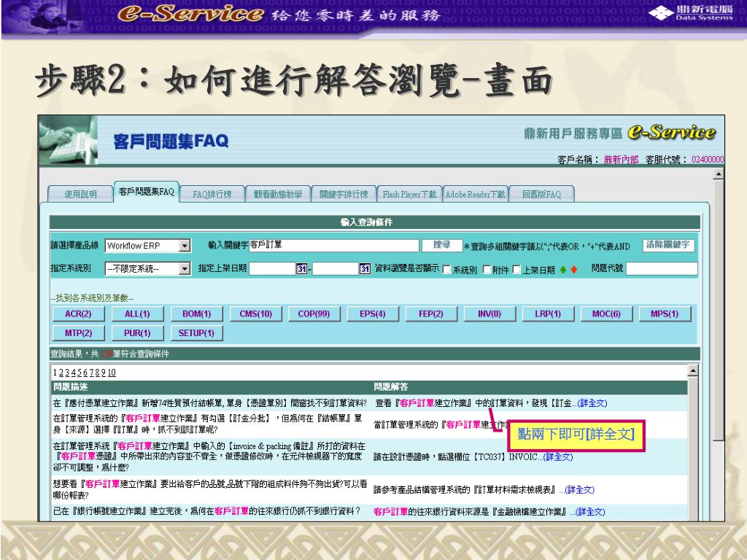The image size is (747, 560).
Task: Open the Flash Player下載 tab
Action: coord(409,194)
